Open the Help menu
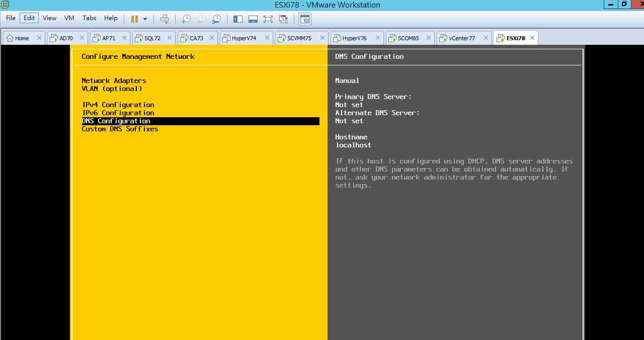644x340 pixels. (x=111, y=18)
